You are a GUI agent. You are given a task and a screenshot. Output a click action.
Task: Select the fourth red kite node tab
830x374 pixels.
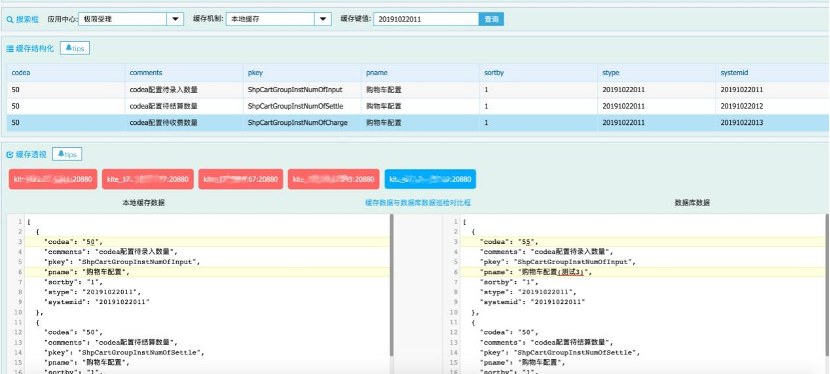pyautogui.click(x=333, y=179)
